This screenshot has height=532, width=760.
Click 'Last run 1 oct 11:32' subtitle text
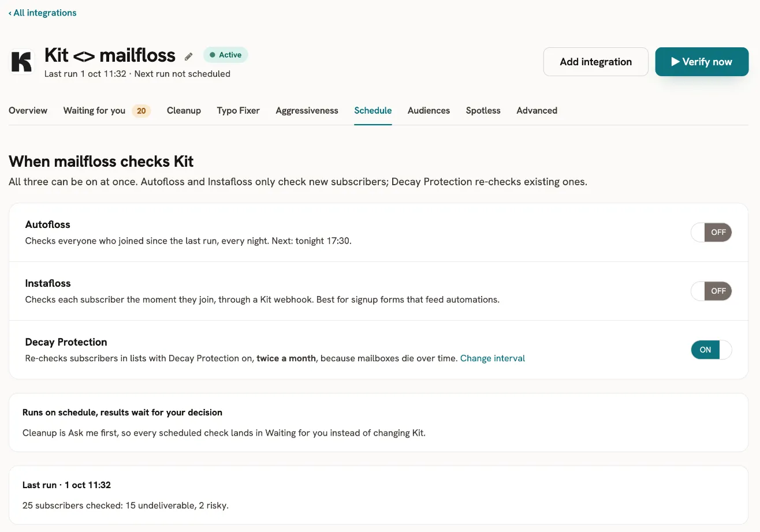pyautogui.click(x=84, y=74)
